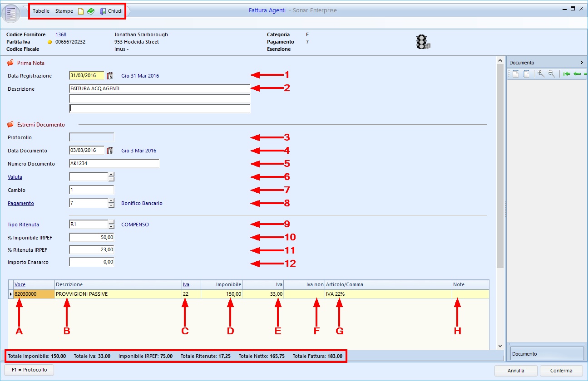Screen dimensions: 588x381
Task: Click the Numero Documento field
Action: pos(114,164)
